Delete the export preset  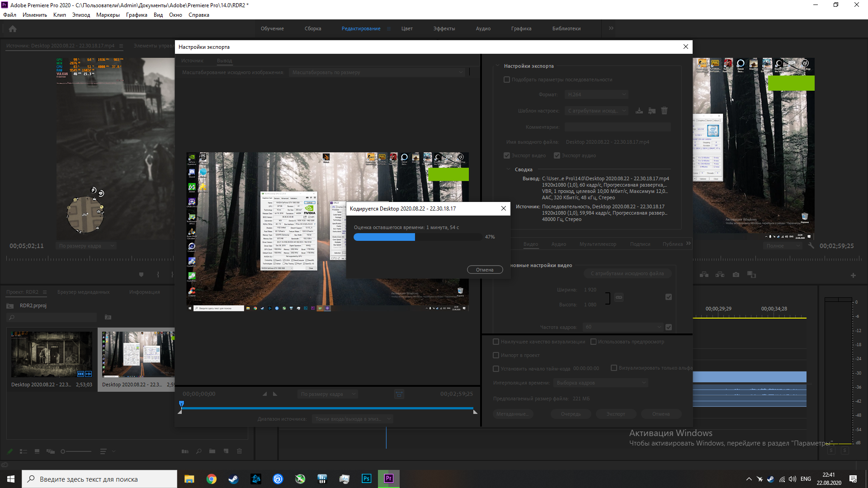click(x=664, y=111)
